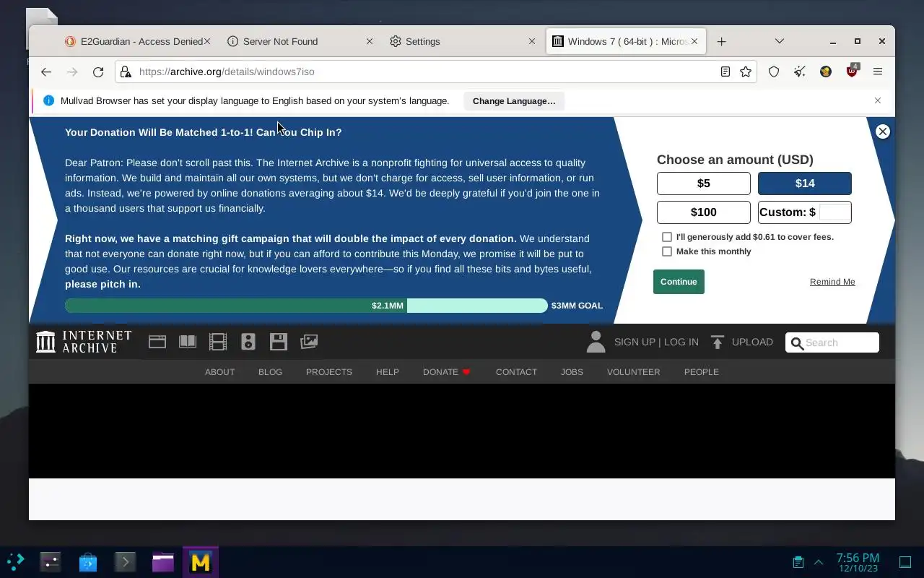Bookmark this page with the star icon

[x=746, y=72]
